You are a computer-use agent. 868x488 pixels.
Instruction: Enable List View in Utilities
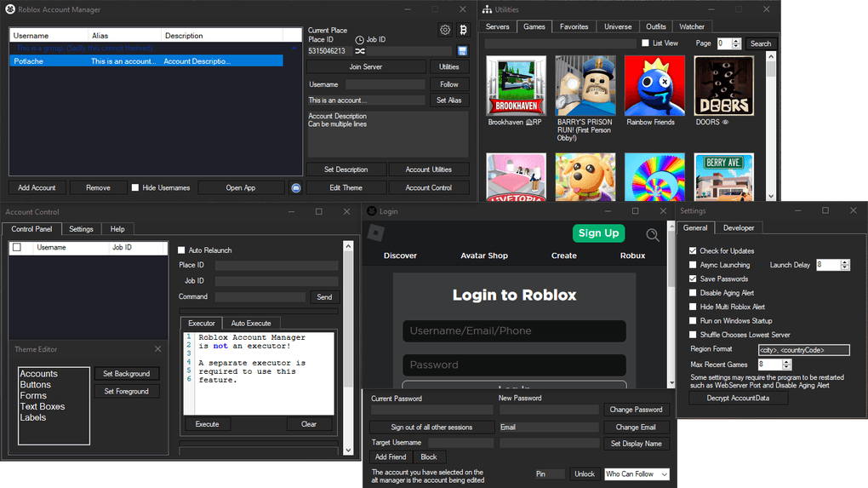coord(645,43)
